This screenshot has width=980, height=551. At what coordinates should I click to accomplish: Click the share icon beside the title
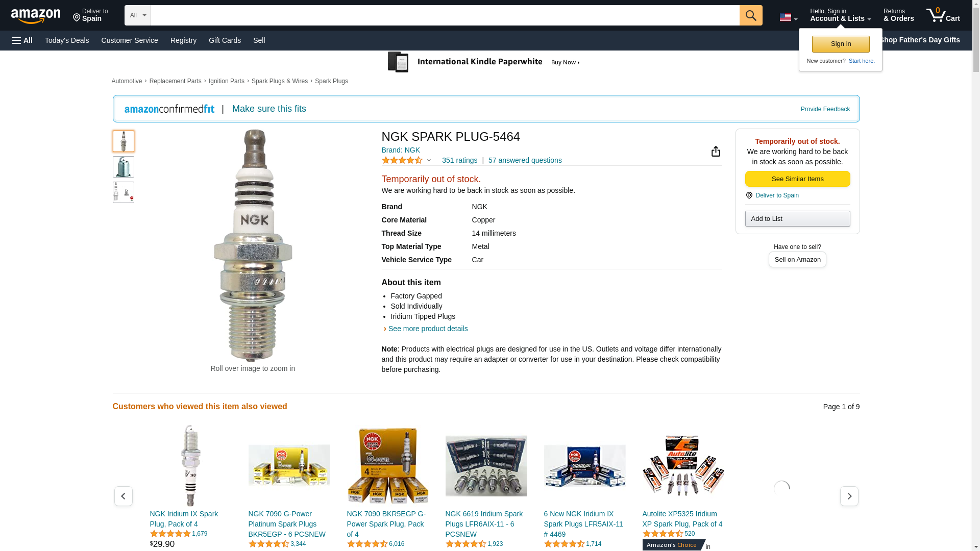point(716,152)
